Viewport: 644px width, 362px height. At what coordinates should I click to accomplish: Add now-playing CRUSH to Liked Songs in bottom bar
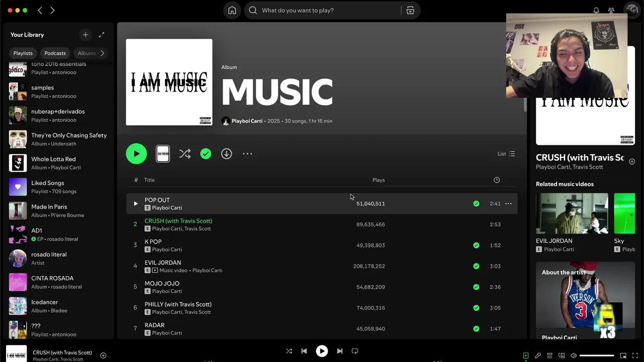103,355
